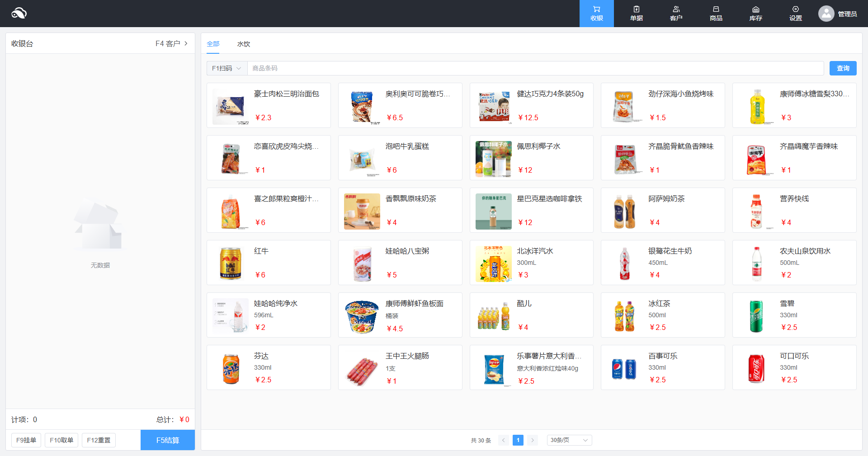Select 康师傅鲜虾鱼板面 product image
Screen dimensions: 868x456
tap(362, 316)
